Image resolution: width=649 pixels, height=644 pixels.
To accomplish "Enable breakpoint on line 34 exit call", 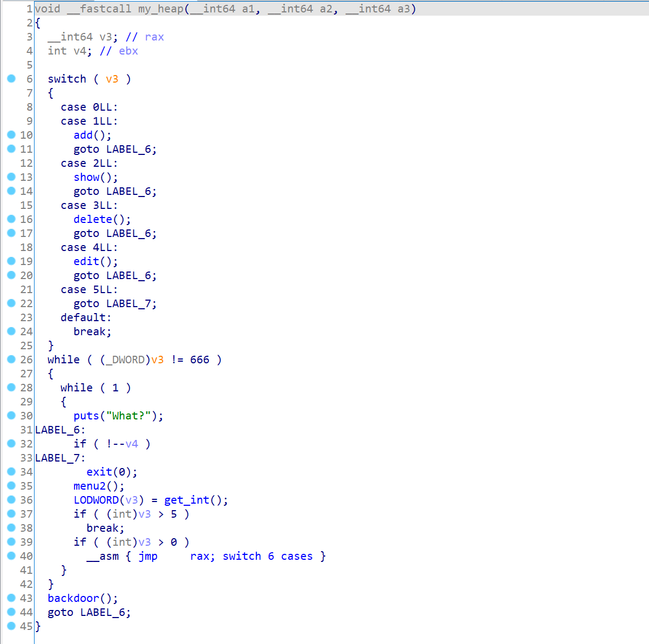I will [11, 472].
